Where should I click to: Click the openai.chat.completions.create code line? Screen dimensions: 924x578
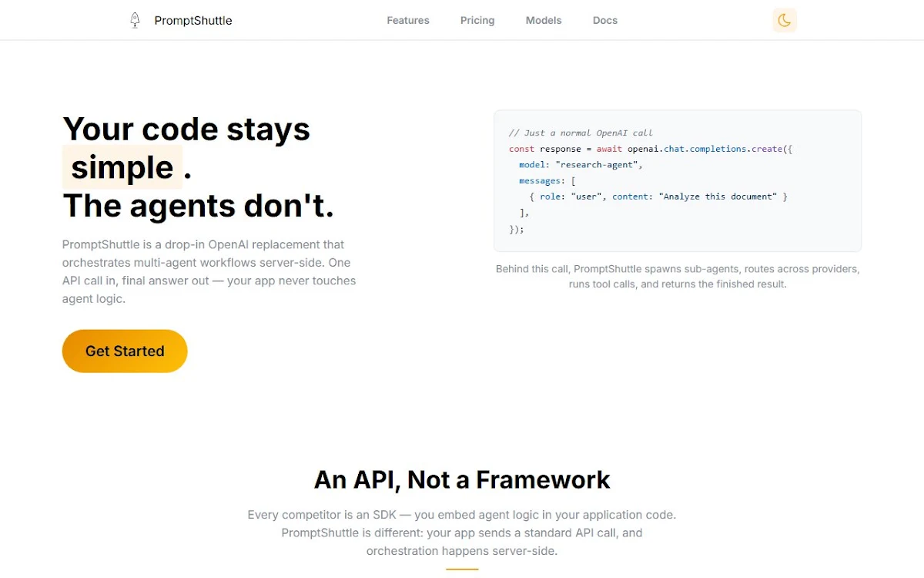(651, 149)
